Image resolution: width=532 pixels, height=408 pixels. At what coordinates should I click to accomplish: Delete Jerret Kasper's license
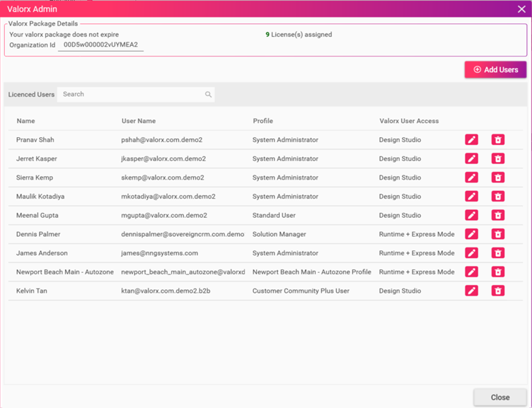pyautogui.click(x=498, y=158)
